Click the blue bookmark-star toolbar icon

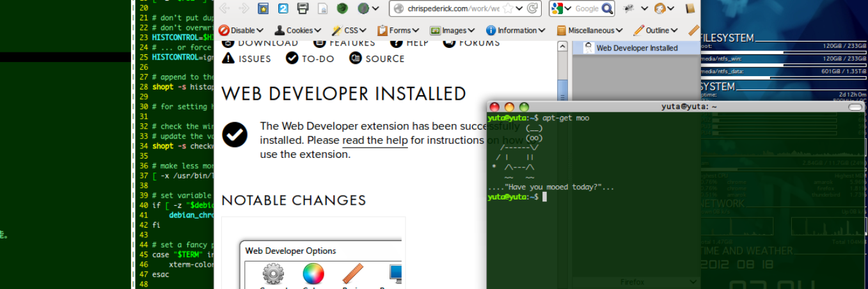pos(263,8)
